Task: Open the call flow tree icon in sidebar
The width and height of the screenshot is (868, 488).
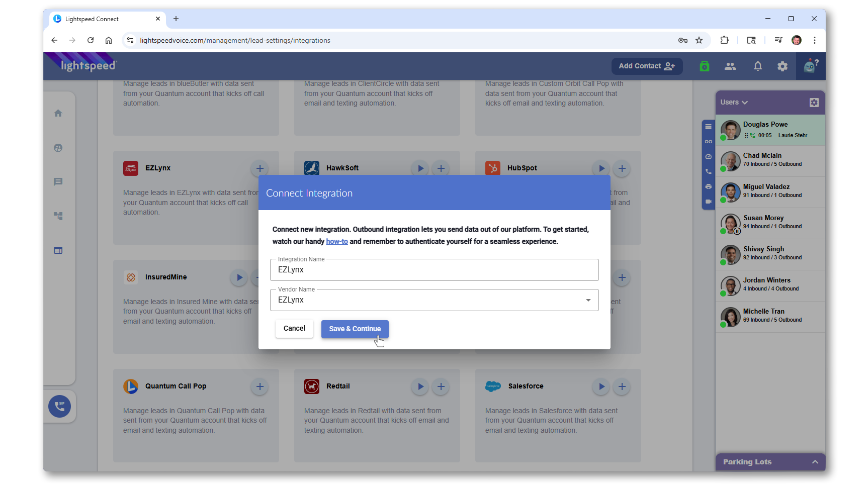Action: click(58, 216)
